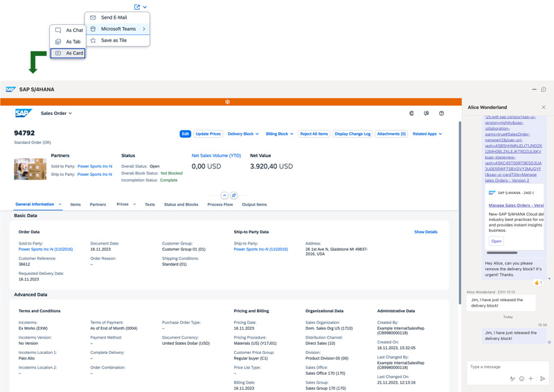Expand the Prices tab dropdown arrow
This screenshot has height=392, width=554.
point(134,204)
